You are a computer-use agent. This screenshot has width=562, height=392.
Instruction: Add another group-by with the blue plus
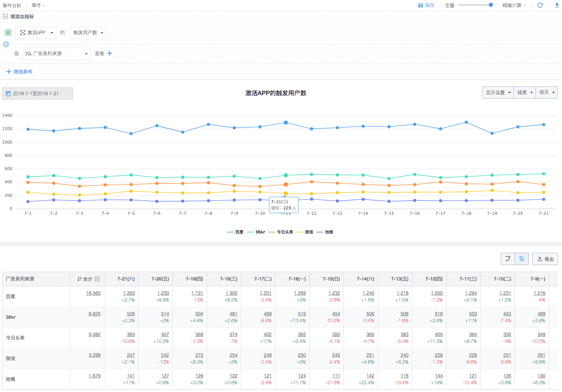click(110, 53)
